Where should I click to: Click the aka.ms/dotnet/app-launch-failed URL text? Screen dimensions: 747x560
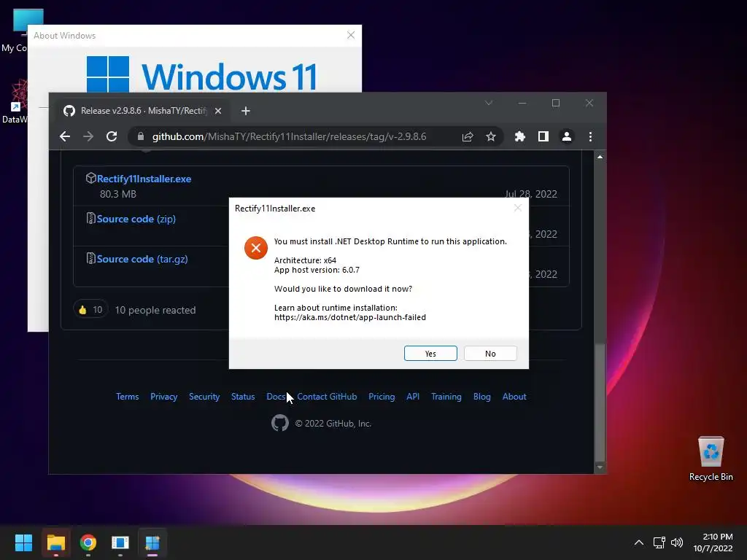pos(349,317)
